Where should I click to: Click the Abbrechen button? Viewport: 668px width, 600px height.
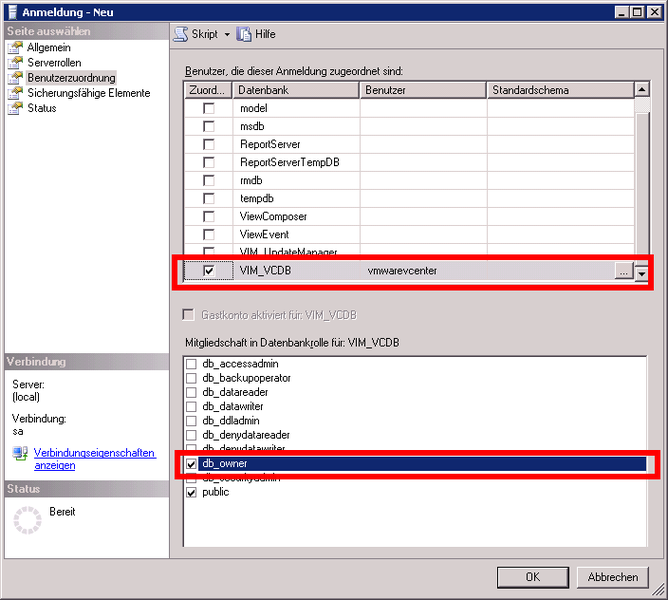(x=612, y=577)
